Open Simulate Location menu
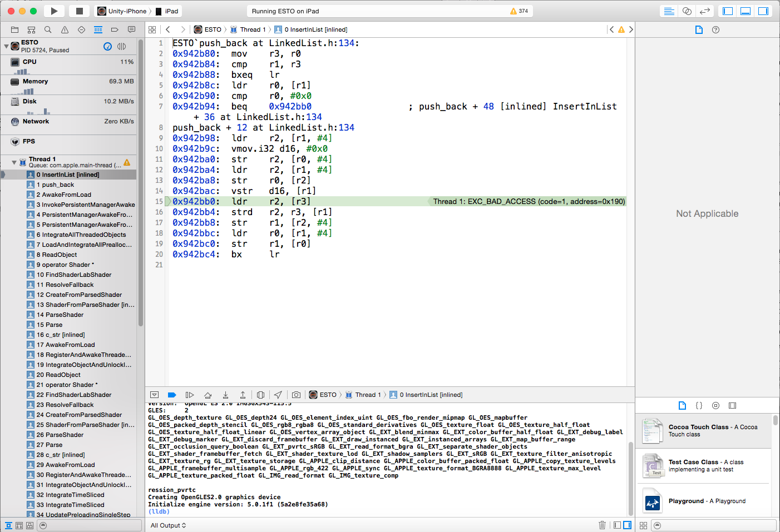Viewport: 780px width, 532px height. point(278,395)
